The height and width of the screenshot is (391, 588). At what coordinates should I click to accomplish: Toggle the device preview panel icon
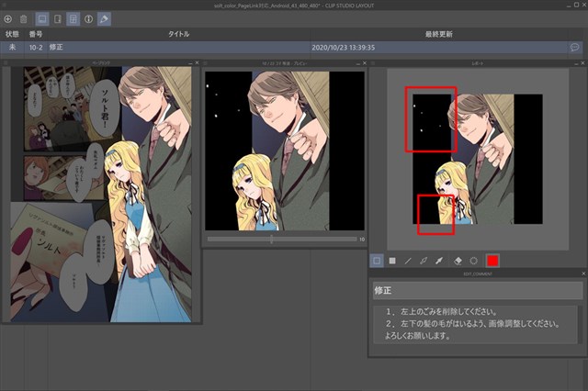[x=58, y=18]
